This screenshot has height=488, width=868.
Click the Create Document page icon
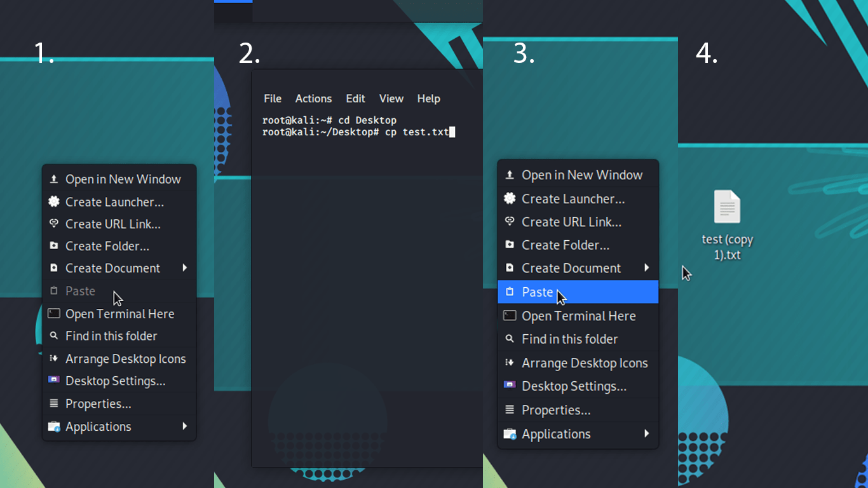pos(55,268)
